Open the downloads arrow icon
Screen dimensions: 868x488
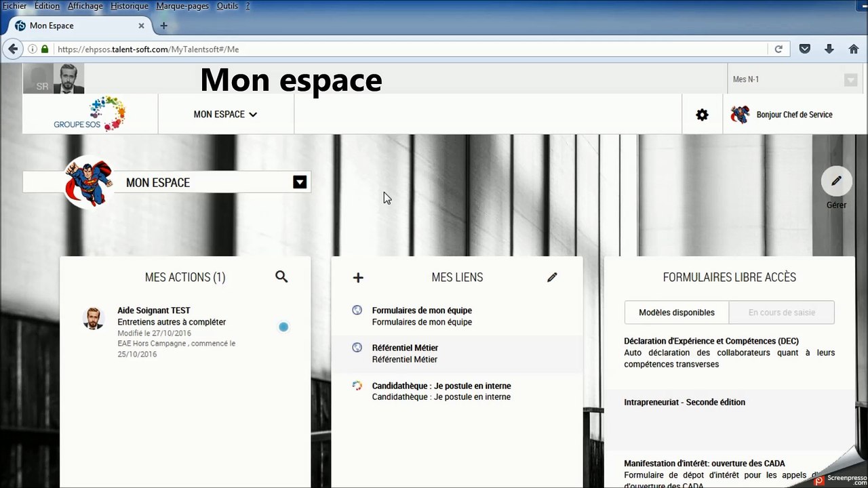coord(829,49)
